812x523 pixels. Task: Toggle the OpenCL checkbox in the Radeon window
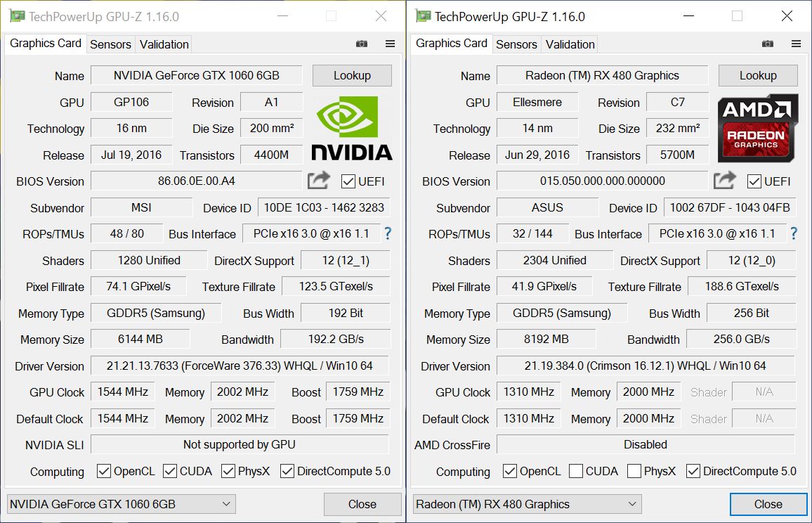click(x=509, y=471)
